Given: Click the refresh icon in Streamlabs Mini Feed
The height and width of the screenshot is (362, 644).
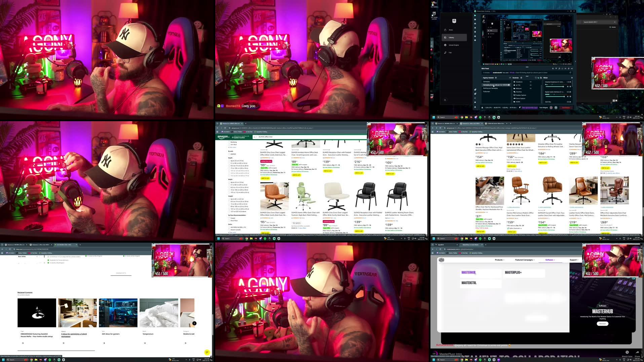Looking at the screenshot, I should [x=570, y=72].
